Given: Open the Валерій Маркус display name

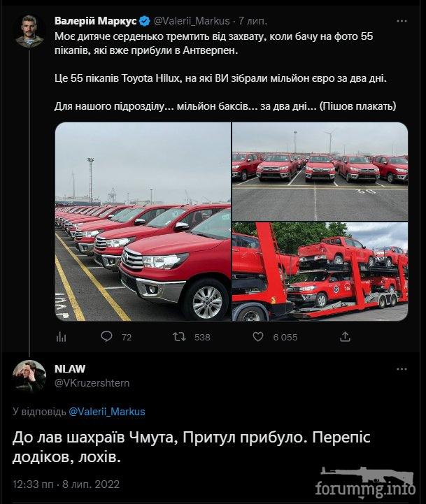Looking at the screenshot, I should click(x=97, y=21).
